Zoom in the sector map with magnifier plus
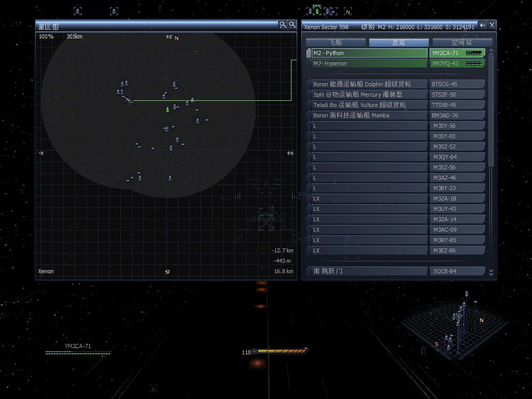The image size is (532, 399). tap(283, 25)
